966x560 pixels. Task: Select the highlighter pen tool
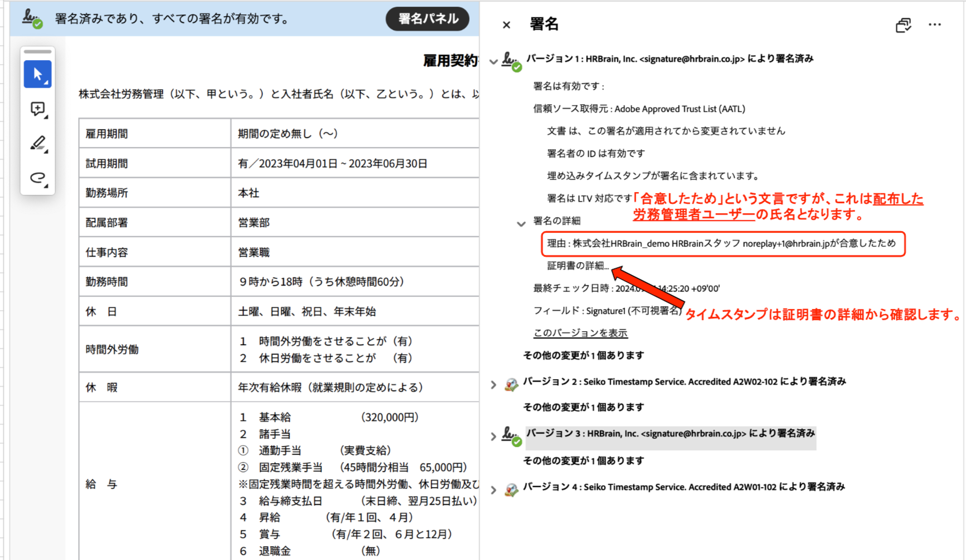point(38,144)
